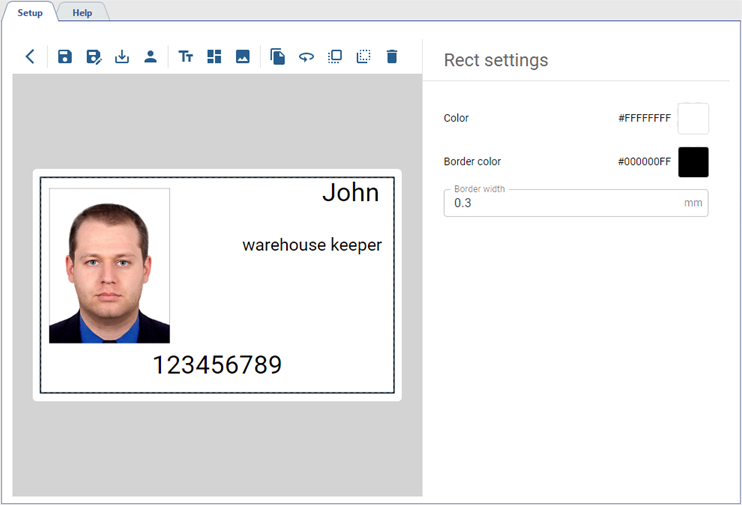Switch to the Help tab
Viewport: 742px width, 505px height.
82,13
